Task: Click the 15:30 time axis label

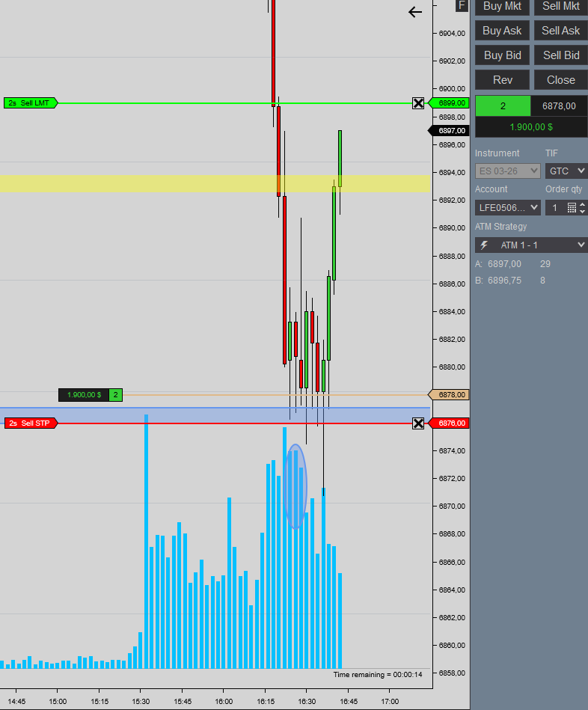Action: pyautogui.click(x=141, y=702)
